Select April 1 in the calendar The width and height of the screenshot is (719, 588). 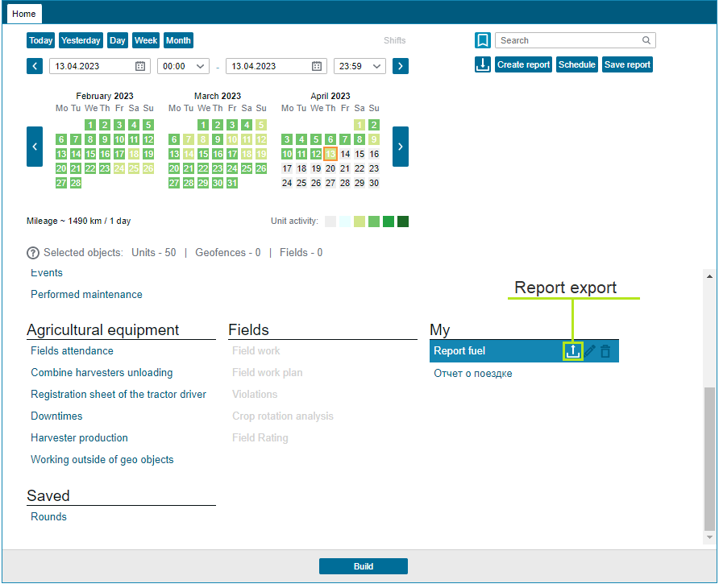(x=359, y=125)
